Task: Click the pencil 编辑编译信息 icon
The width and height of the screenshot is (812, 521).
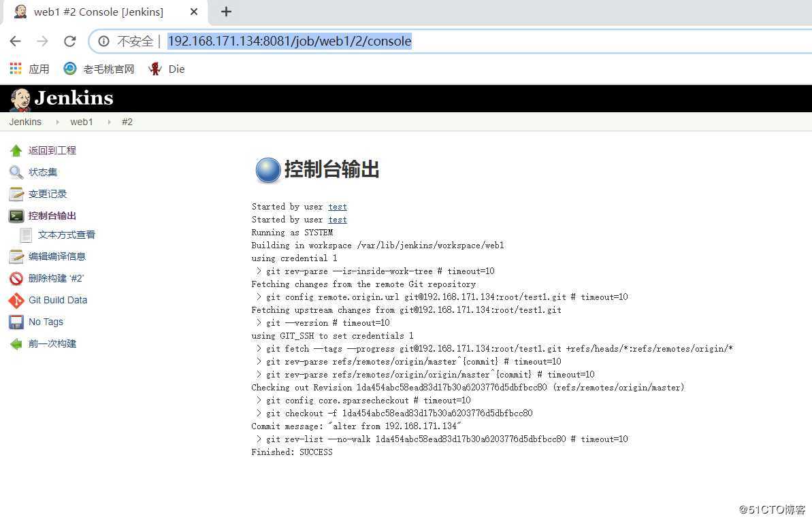Action: click(16, 256)
